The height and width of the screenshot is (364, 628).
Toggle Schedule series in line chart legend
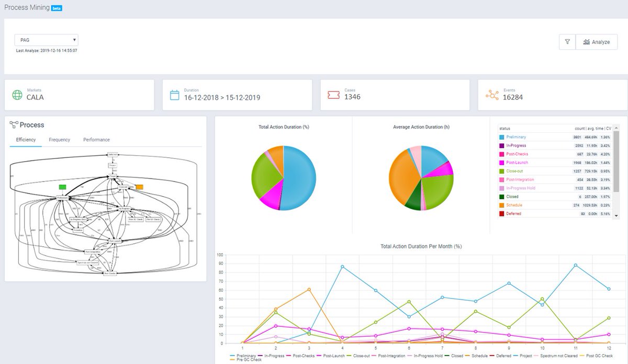(476, 356)
